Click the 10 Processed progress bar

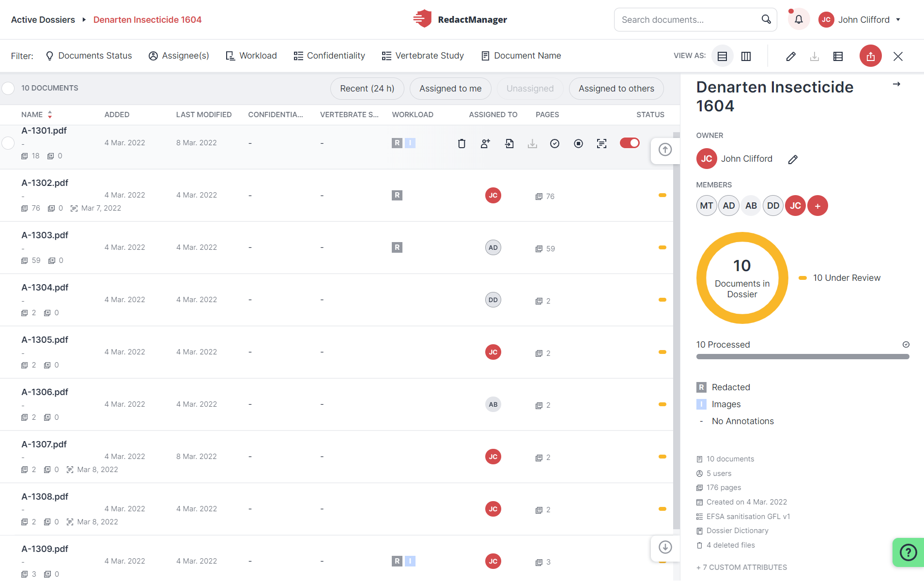click(802, 357)
